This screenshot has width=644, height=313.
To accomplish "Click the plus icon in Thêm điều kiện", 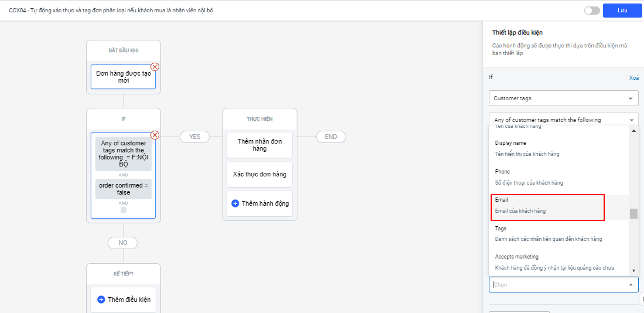I will 101,300.
